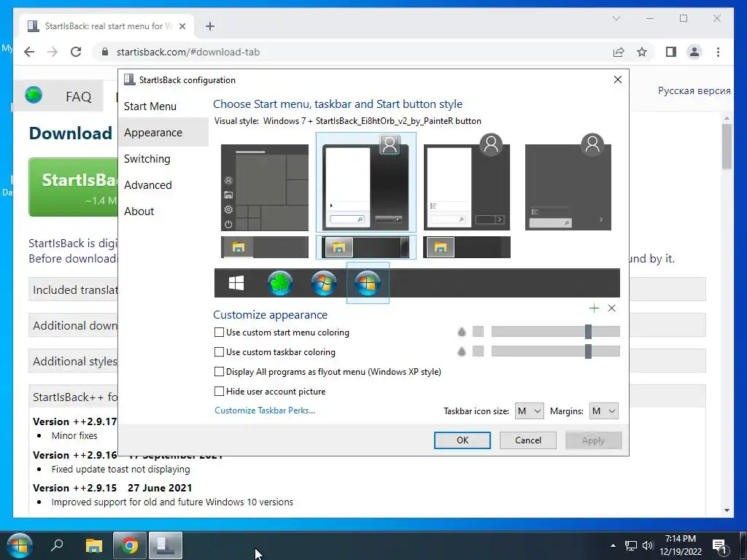Open the Start Menu settings section
Screen dimensions: 747x560
tap(150, 106)
